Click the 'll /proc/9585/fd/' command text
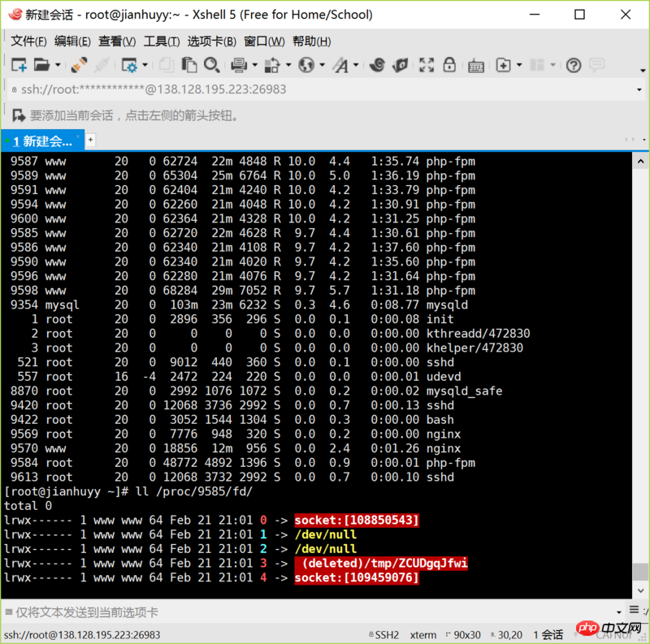Viewport: 650px width, 644px height. pos(194,491)
